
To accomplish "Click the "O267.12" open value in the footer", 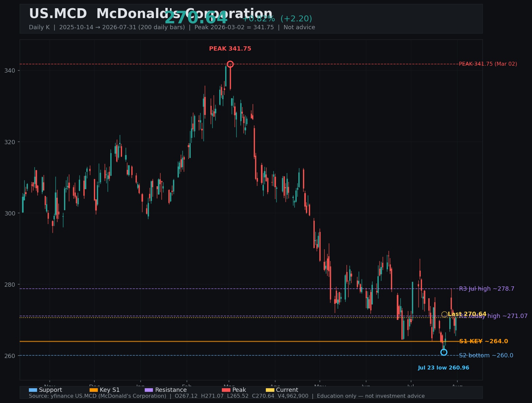I will click(186, 396).
